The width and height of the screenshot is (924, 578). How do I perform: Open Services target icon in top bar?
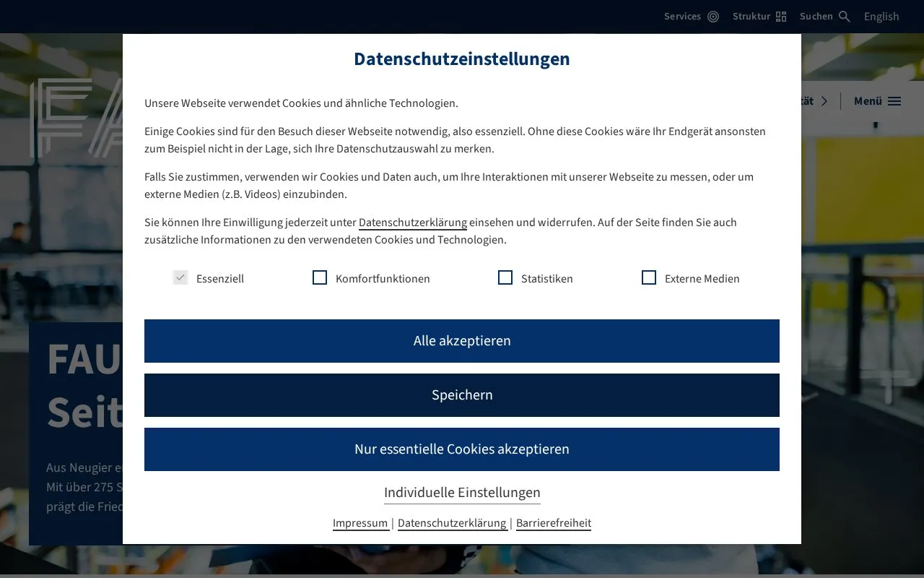(x=713, y=17)
